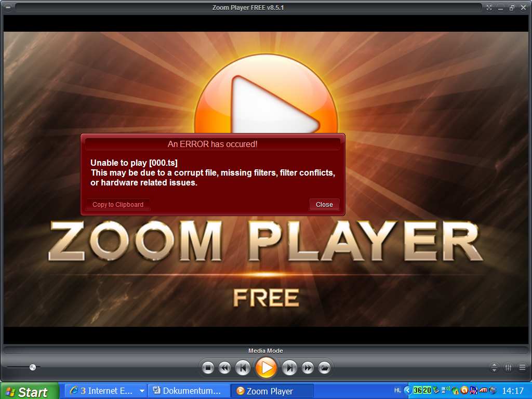Viewport: 532px width, 399px height.
Task: Stop playback with the stop button
Action: point(208,368)
